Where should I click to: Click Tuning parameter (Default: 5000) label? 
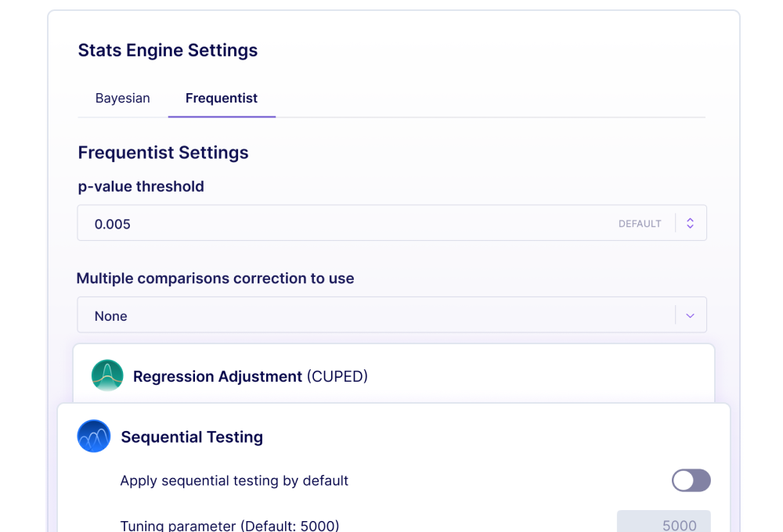229,525
